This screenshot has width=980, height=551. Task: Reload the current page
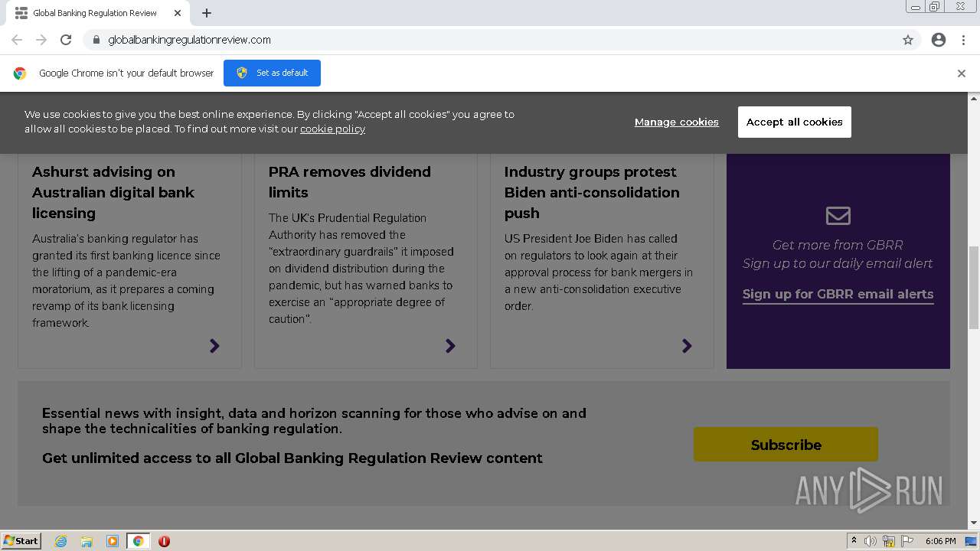(66, 40)
